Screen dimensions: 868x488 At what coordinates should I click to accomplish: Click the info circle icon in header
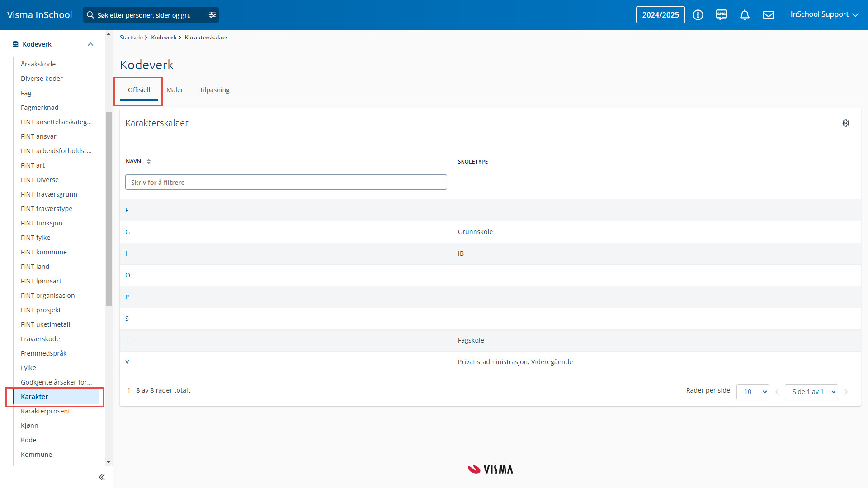point(698,15)
